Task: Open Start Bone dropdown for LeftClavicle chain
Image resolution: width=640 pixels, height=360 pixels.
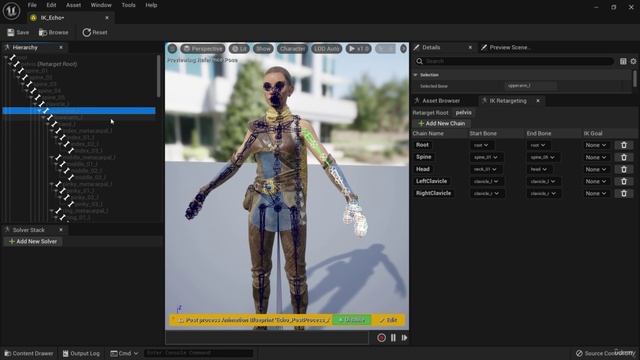Action: 487,181
